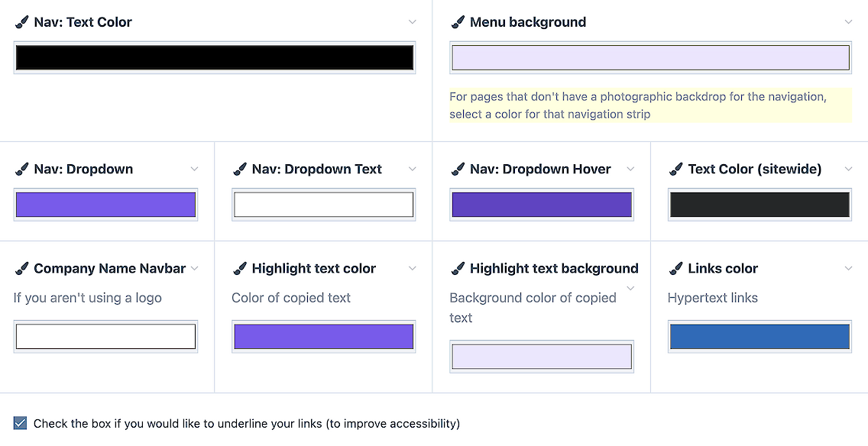This screenshot has width=868, height=446.
Task: Expand the Nav: Text Color chevron
Action: click(x=413, y=22)
